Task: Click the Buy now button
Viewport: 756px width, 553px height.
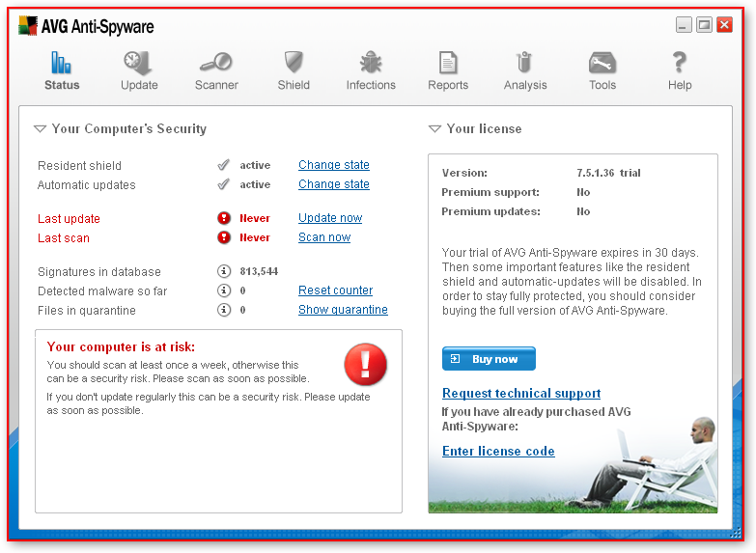Action: 489,359
